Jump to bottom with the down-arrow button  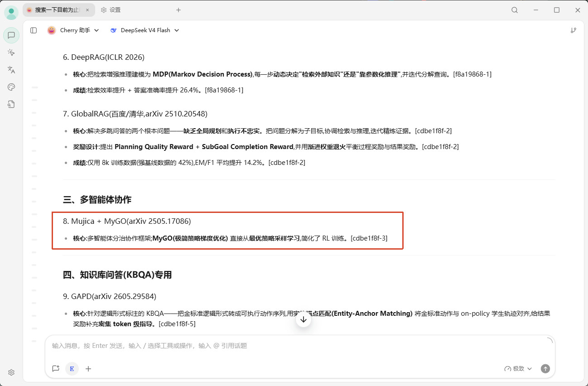pyautogui.click(x=304, y=319)
